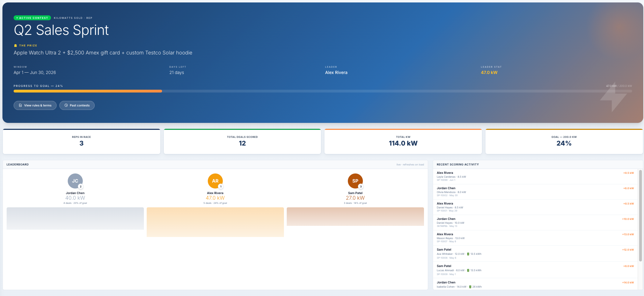Click the Recent Scoring Activity header
Viewport: 644px width, 296px height.
click(x=458, y=164)
